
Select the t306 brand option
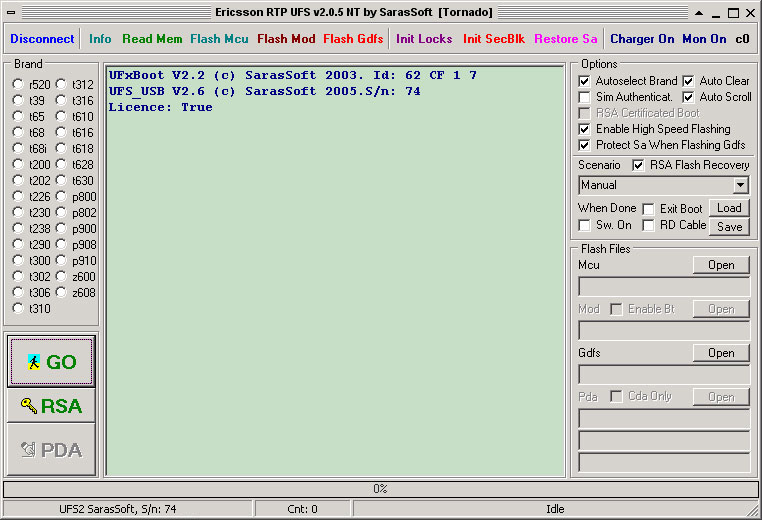(x=18, y=293)
